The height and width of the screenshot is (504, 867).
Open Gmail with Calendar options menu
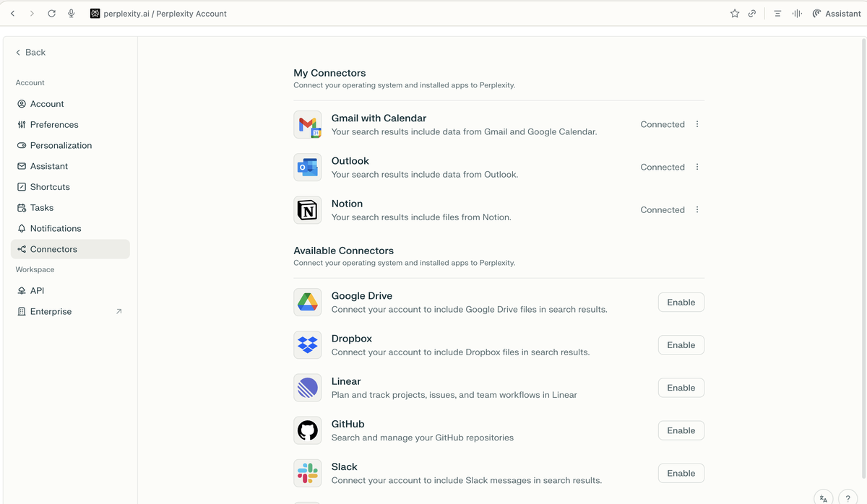[x=697, y=124]
